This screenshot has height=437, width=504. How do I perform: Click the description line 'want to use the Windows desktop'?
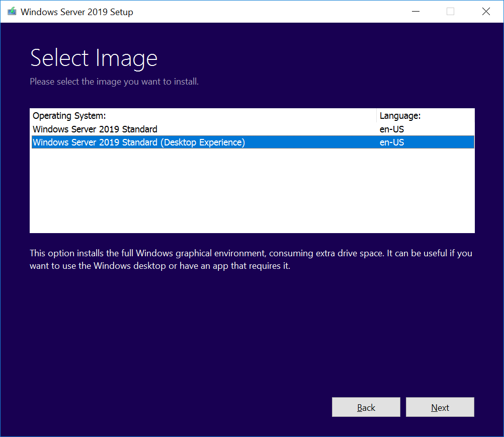coord(160,266)
